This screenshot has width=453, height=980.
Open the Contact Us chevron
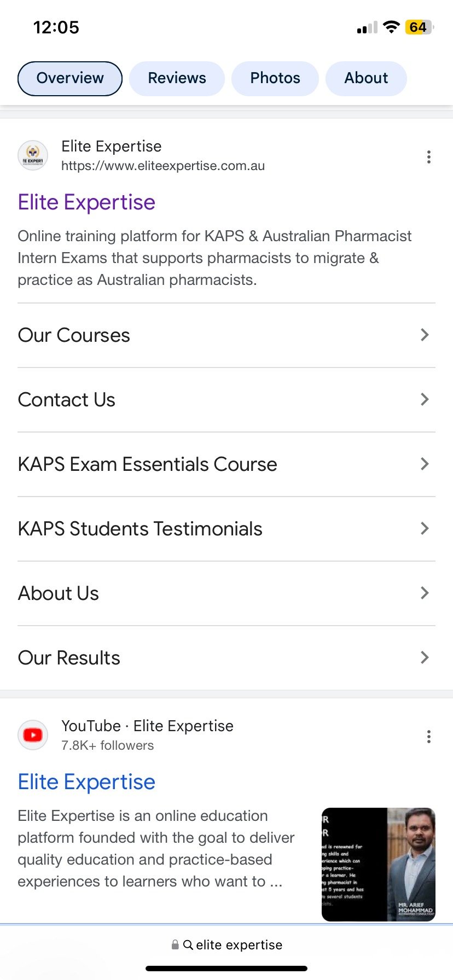[425, 399]
